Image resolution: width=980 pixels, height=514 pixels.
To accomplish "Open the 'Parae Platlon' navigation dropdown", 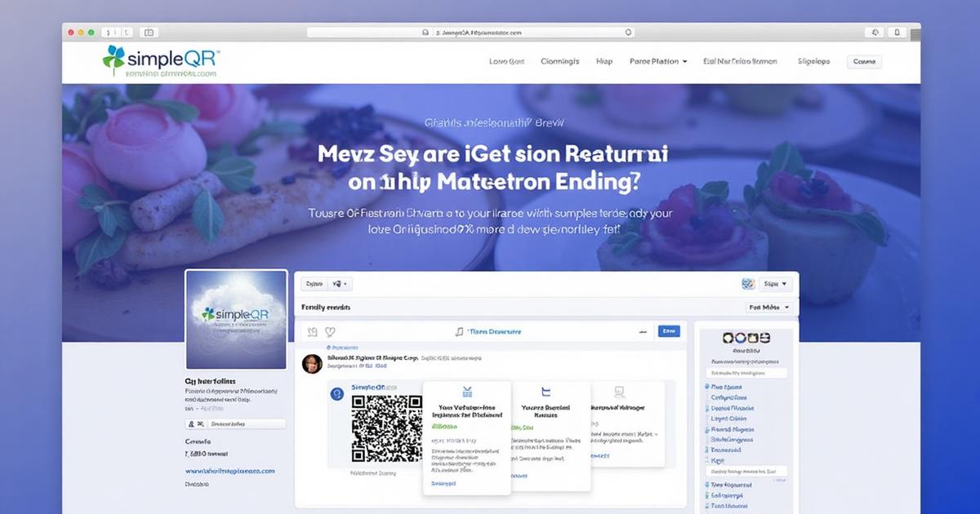I will click(658, 61).
